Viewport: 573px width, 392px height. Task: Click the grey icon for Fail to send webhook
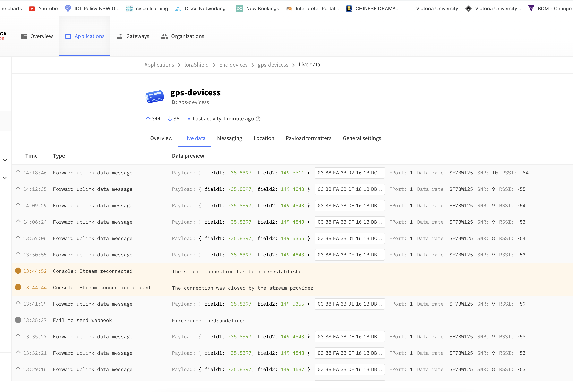[x=18, y=320]
